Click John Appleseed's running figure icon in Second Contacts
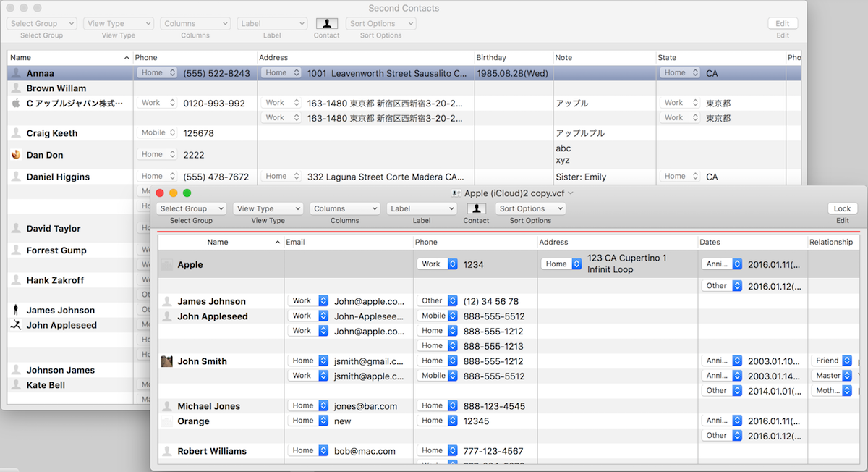This screenshot has width=868, height=472. pos(16,325)
